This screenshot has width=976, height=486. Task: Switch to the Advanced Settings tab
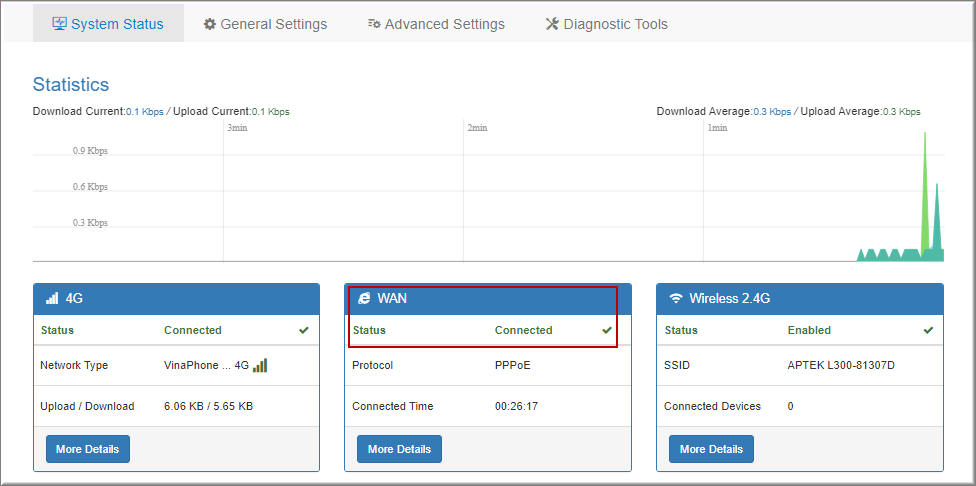pyautogui.click(x=436, y=24)
